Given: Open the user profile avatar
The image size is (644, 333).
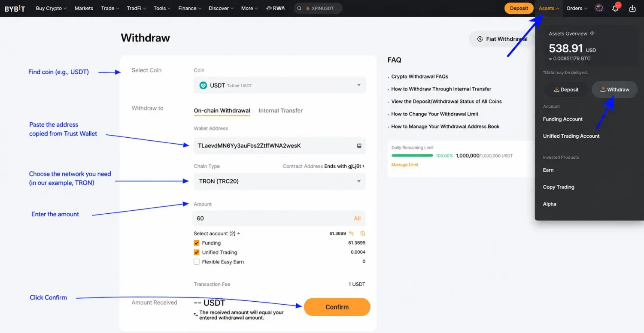Looking at the screenshot, I should pos(599,8).
